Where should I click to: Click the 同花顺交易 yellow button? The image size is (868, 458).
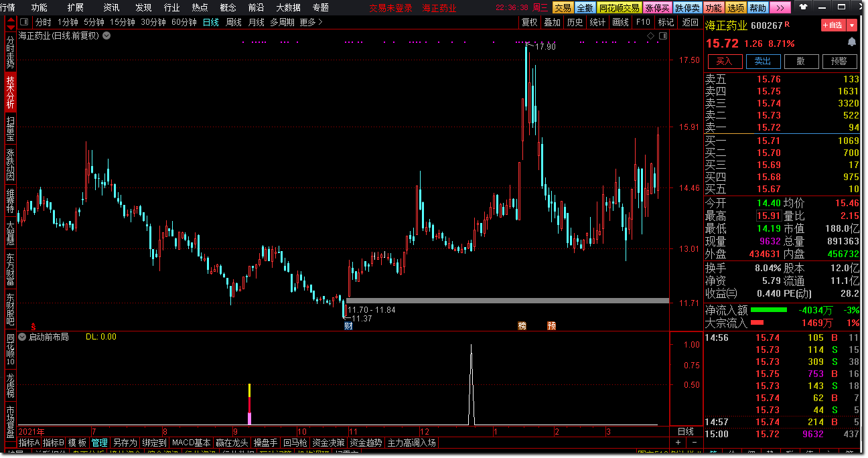point(620,7)
